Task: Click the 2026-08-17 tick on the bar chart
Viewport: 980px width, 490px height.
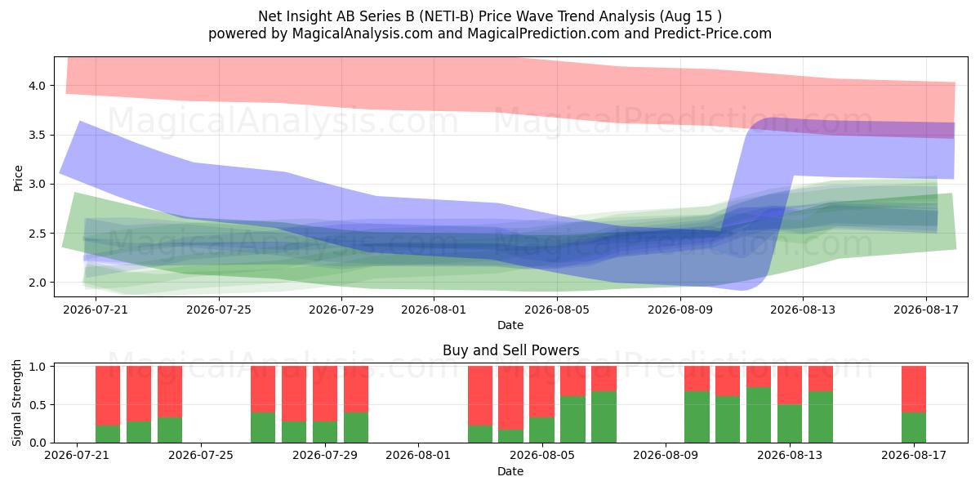Action: click(x=913, y=456)
